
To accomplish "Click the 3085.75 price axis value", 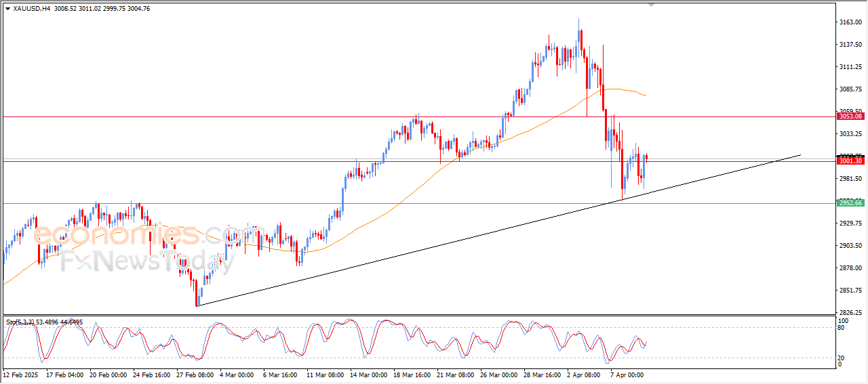I will point(850,89).
